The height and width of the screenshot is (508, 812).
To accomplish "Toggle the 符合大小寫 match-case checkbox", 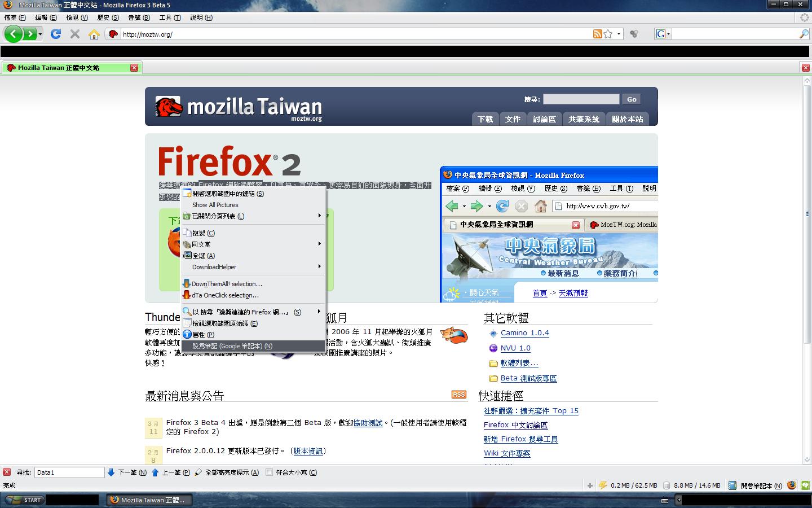I will click(x=269, y=472).
